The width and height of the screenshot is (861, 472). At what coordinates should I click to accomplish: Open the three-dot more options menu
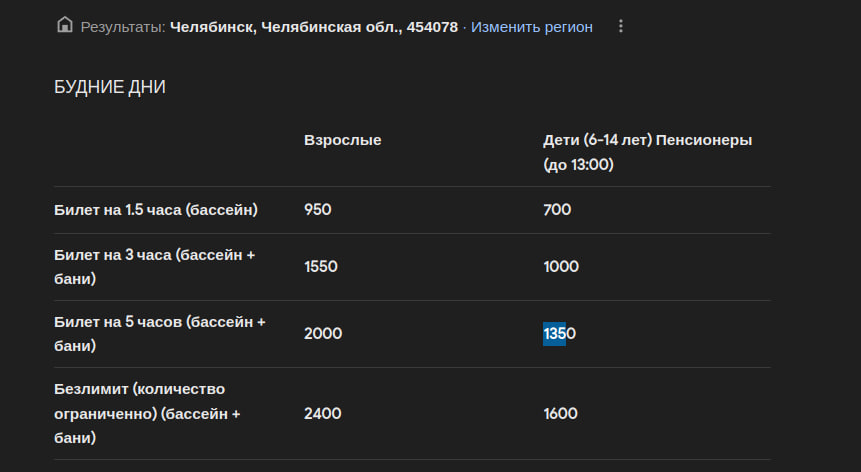coord(620,26)
